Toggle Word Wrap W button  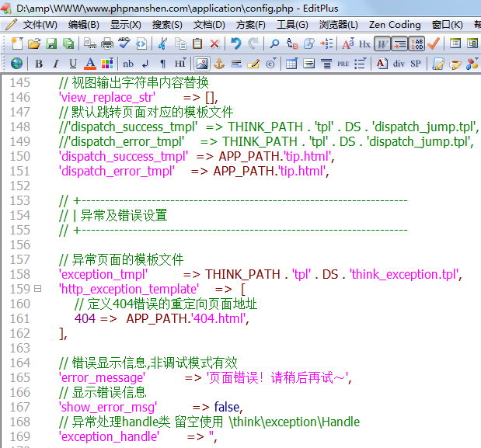382,44
